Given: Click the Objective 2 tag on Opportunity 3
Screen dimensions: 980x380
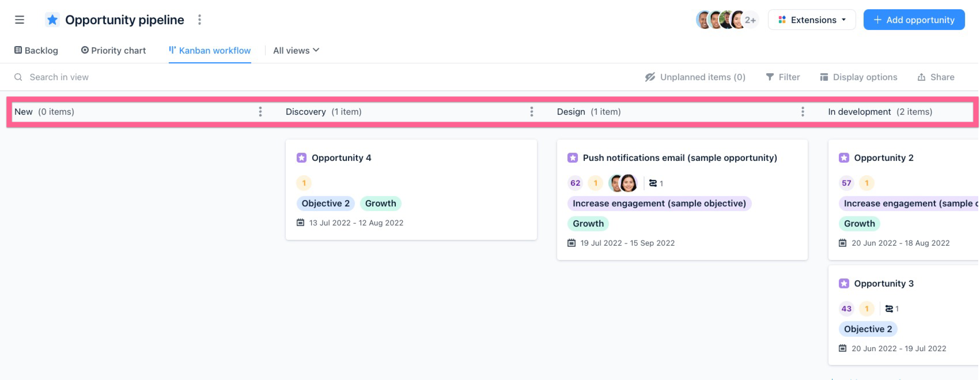Looking at the screenshot, I should click(x=868, y=329).
